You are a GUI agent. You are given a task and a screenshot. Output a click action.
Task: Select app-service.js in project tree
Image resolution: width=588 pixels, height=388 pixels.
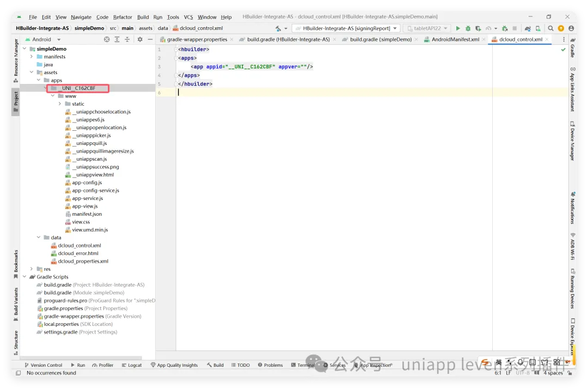click(x=87, y=198)
